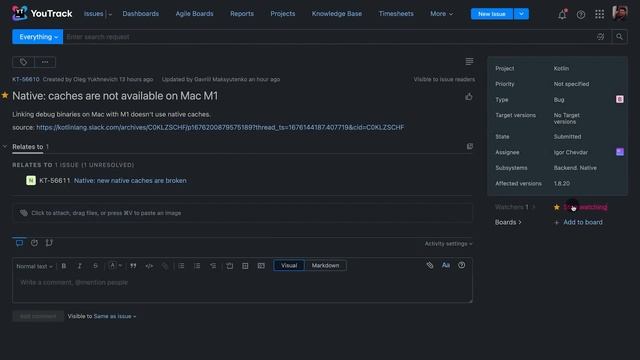Insert a table into the comment

tap(245, 266)
